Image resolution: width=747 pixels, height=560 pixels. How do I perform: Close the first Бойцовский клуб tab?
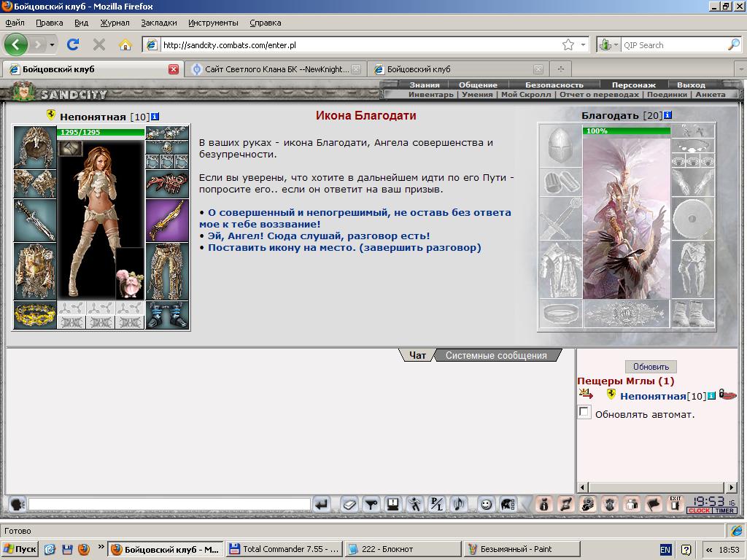(174, 69)
